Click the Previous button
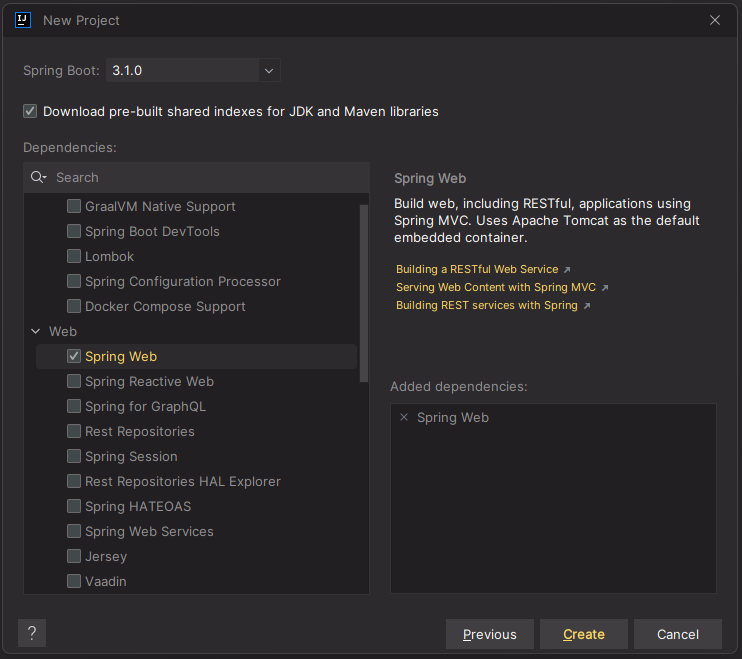Viewport: 742px width, 659px height. click(x=490, y=634)
